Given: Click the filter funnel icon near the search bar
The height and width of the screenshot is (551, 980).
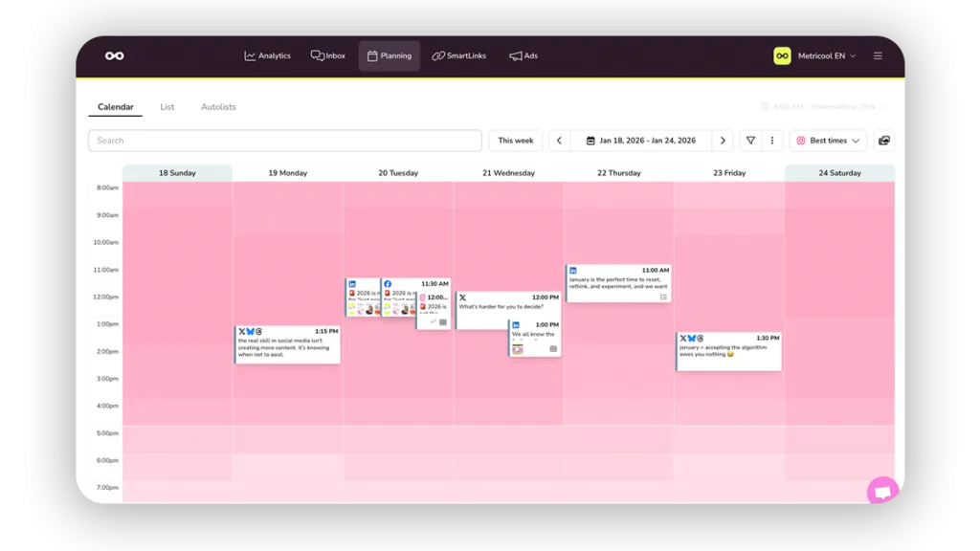Looking at the screenshot, I should [x=750, y=140].
